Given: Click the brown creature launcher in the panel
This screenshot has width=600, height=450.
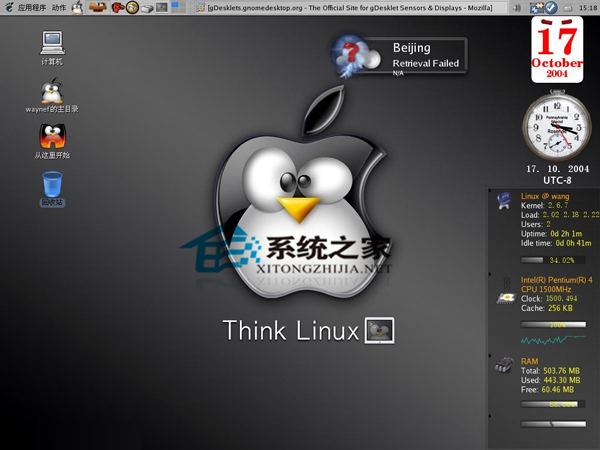Looking at the screenshot, I should click(x=98, y=7).
